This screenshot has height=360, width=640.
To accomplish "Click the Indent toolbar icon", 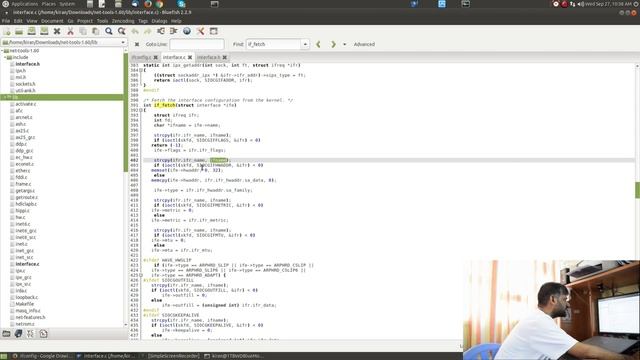I will [x=173, y=31].
